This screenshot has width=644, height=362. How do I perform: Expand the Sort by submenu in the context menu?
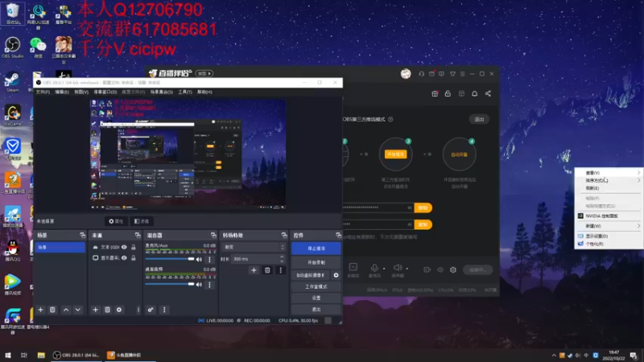(609, 180)
